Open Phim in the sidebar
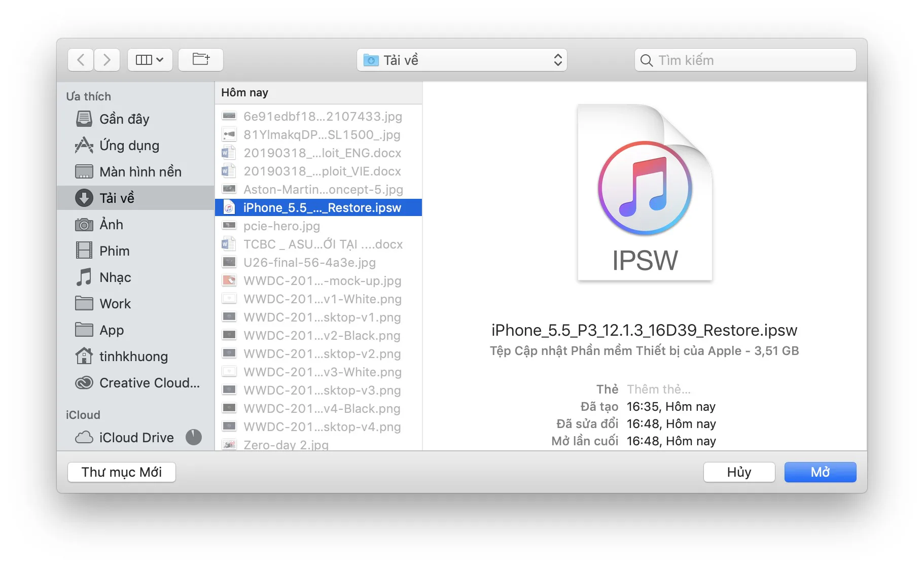The width and height of the screenshot is (924, 568). [x=135, y=251]
